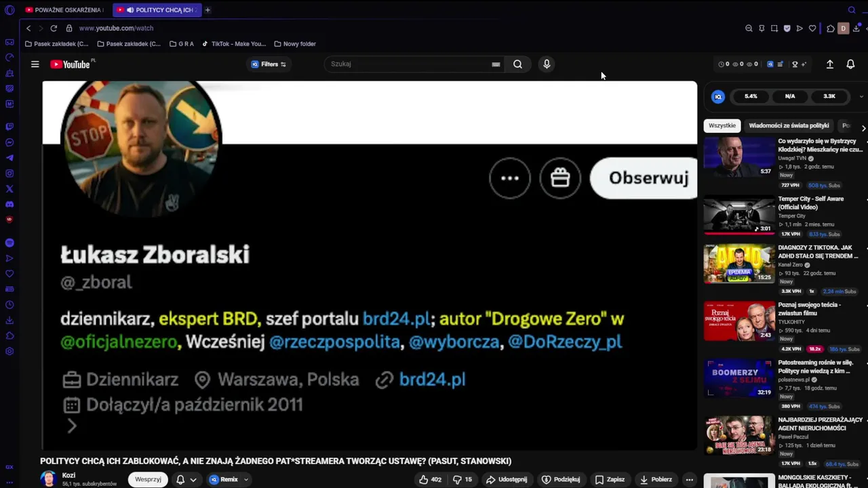The height and width of the screenshot is (488, 868).
Task: Download the video with Pobierz button
Action: point(656,479)
